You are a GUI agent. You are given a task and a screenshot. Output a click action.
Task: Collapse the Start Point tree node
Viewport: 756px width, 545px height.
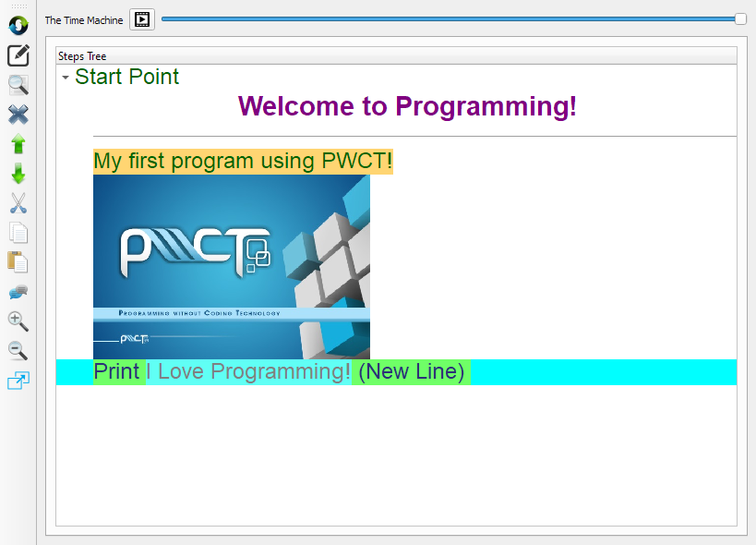pos(66,78)
